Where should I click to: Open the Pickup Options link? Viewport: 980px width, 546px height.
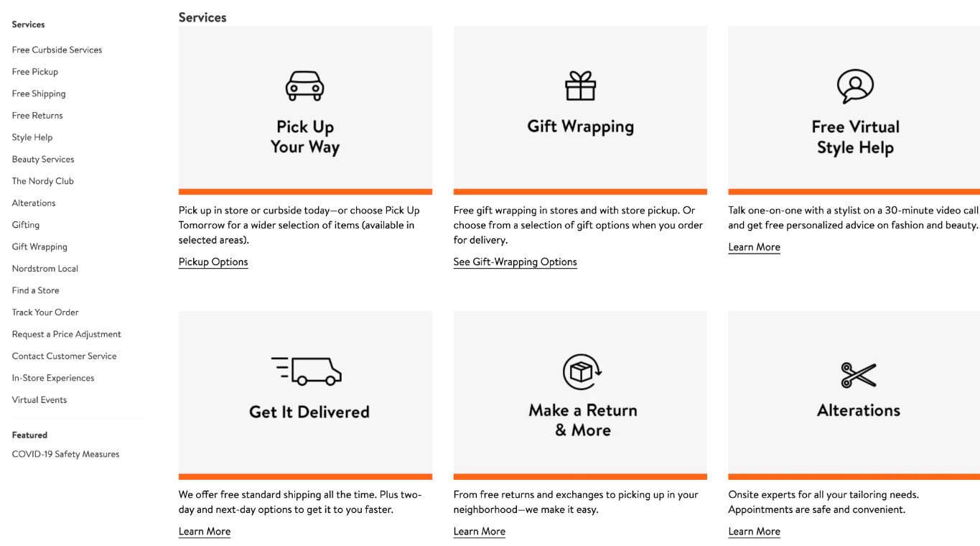pyautogui.click(x=213, y=262)
